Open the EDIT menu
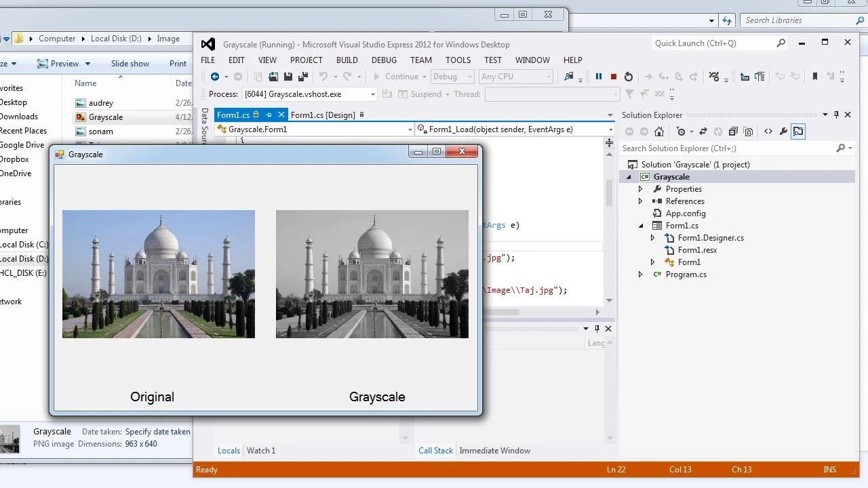The height and width of the screenshot is (488, 868). coord(237,60)
